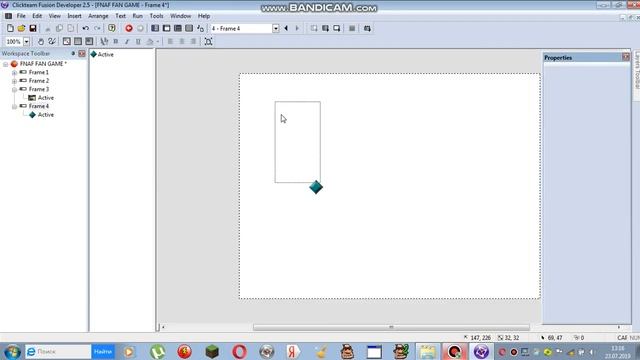Go to the previous frame arrow

coord(286,29)
